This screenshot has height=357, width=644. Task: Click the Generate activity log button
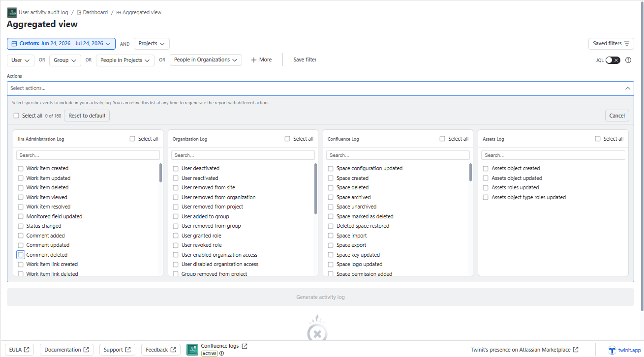point(320,297)
